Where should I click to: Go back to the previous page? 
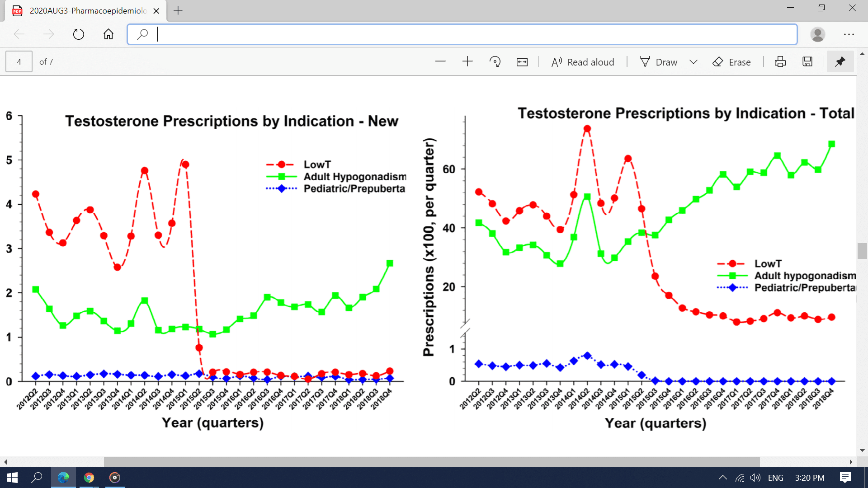point(19,34)
